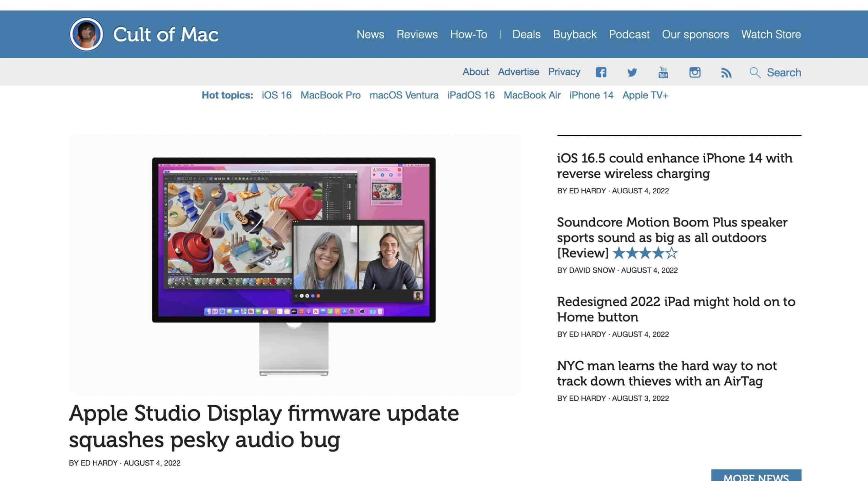The image size is (868, 481).
Task: Click the four-star review rating
Action: pyautogui.click(x=646, y=253)
